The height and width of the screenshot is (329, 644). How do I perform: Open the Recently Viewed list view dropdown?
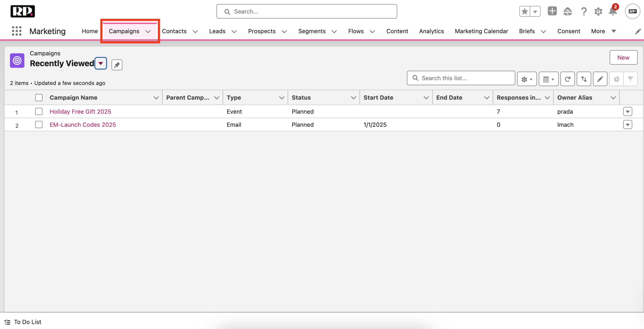click(x=101, y=63)
